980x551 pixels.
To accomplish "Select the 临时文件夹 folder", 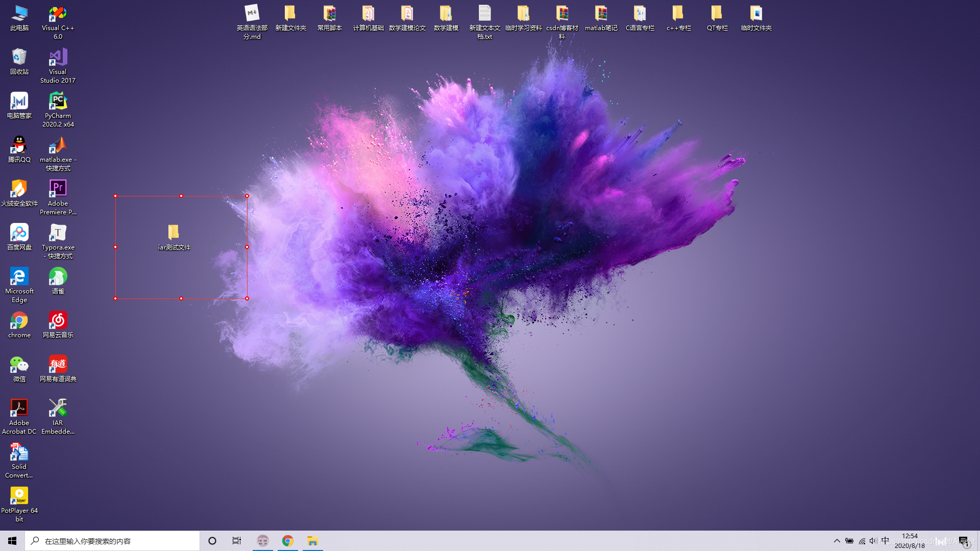I will (x=756, y=18).
